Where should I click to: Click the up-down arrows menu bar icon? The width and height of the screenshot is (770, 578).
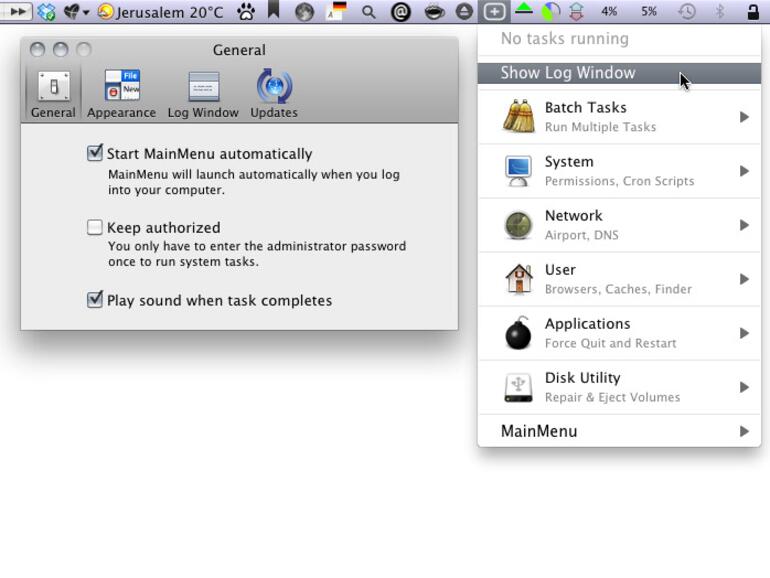point(576,11)
